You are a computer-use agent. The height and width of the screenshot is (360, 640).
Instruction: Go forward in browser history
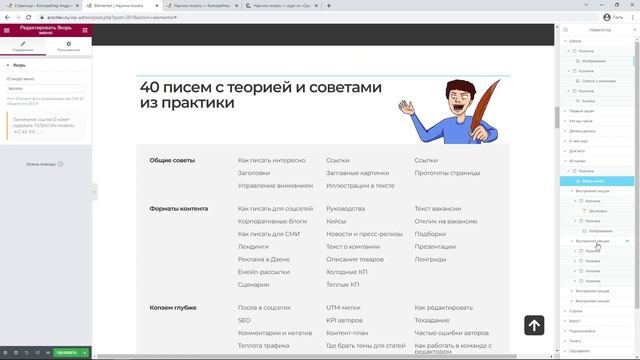coord(18,18)
